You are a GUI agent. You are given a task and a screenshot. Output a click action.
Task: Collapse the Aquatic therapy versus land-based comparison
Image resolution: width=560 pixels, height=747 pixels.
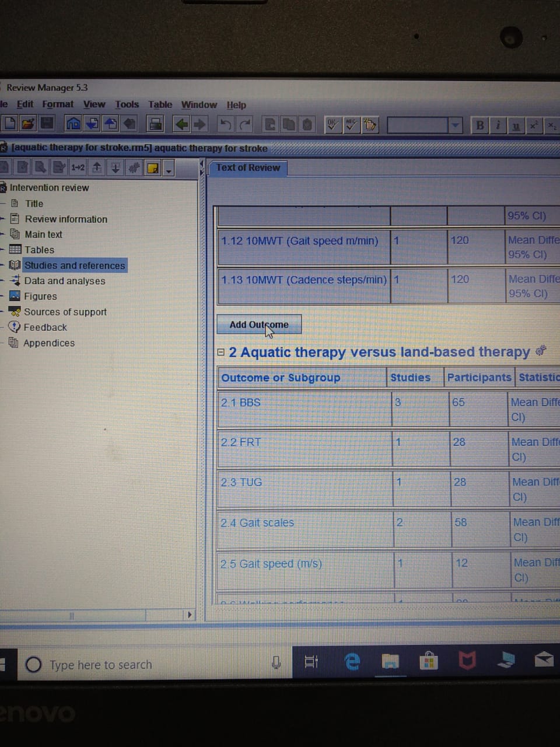pyautogui.click(x=221, y=352)
